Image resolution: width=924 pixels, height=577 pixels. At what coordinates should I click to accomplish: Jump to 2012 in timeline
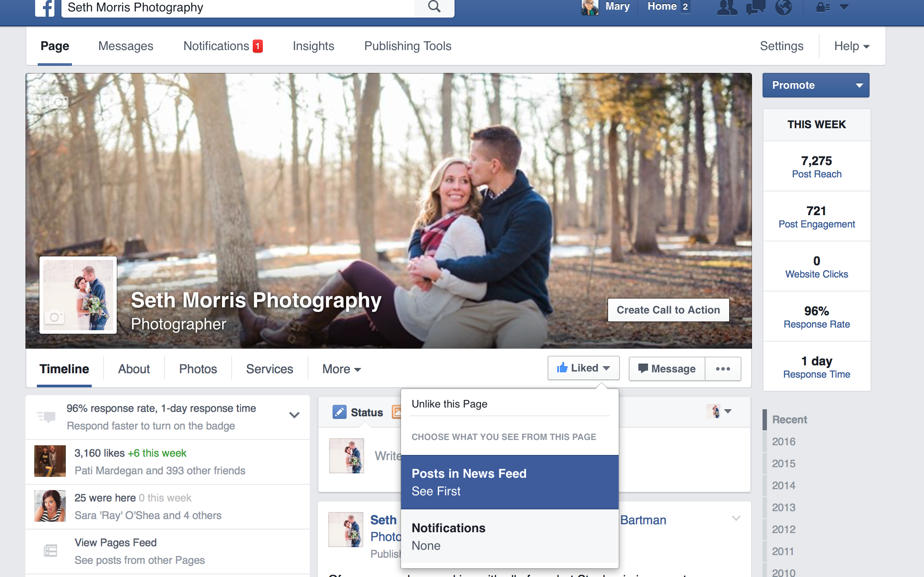pos(784,530)
